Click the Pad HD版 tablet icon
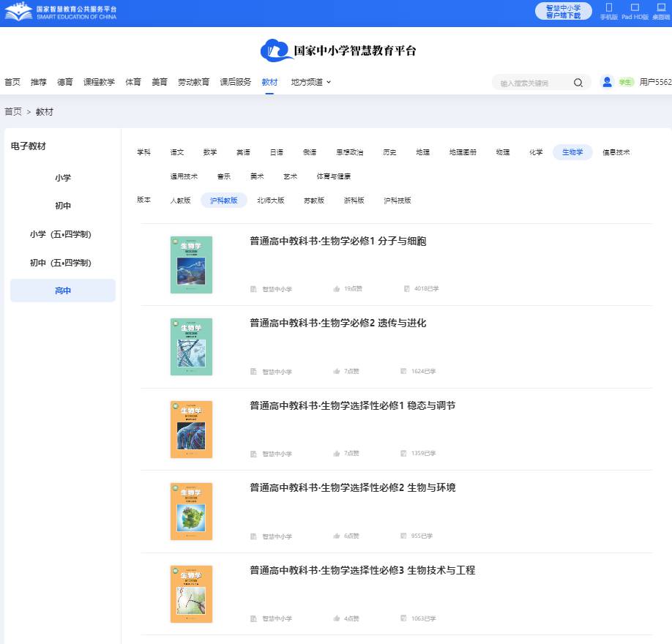The height and width of the screenshot is (644, 672). (634, 9)
